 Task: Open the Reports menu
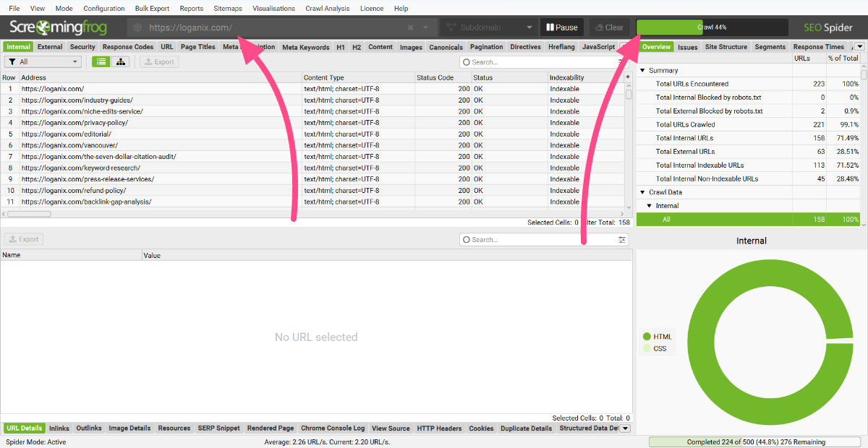(192, 9)
